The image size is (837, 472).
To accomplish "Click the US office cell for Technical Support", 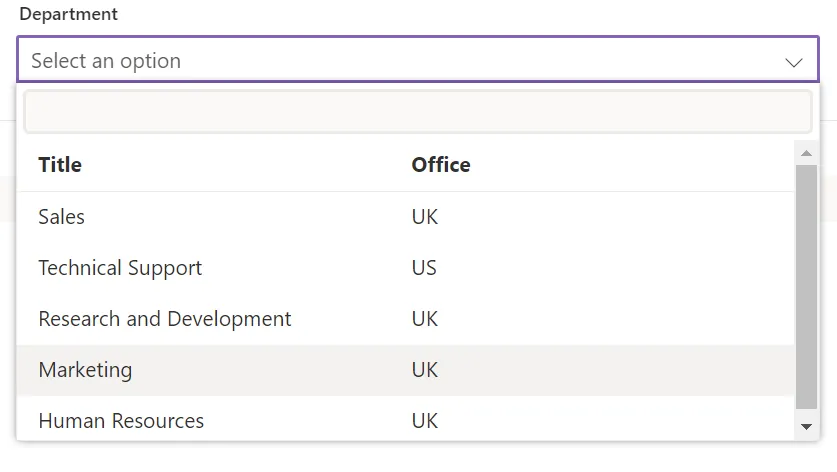I will point(424,268).
